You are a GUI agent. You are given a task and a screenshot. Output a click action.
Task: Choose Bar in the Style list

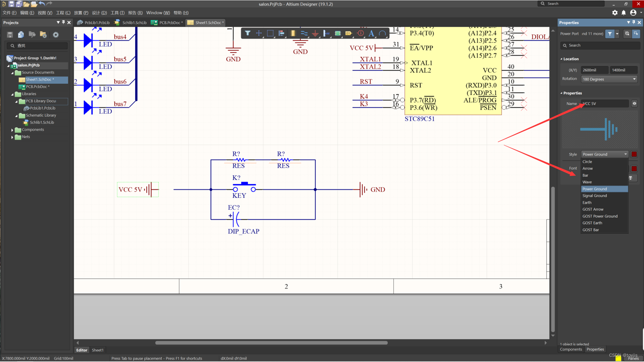(604, 175)
